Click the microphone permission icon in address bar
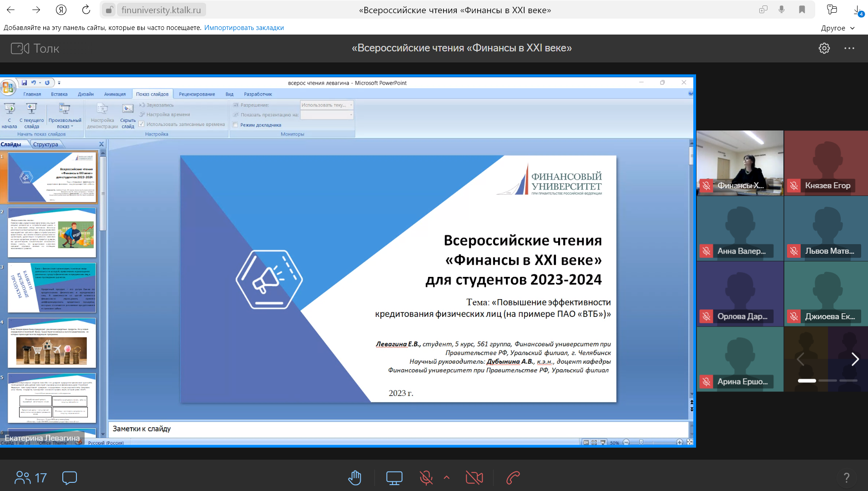This screenshot has width=868, height=491. (782, 10)
